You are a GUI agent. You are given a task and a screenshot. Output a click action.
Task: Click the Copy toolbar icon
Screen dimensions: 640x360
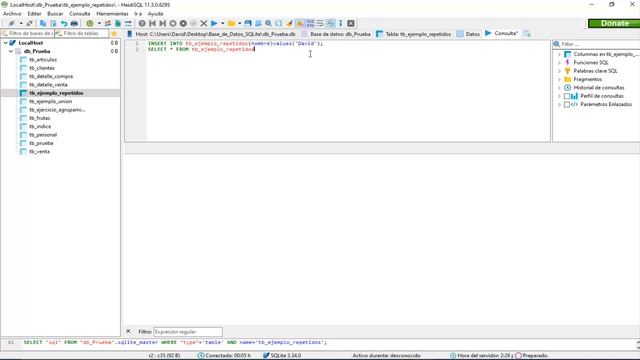(43, 24)
